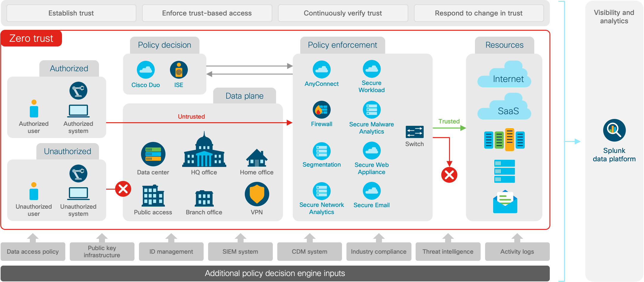
Task: Select the Unauthorized user person icon
Action: tap(34, 191)
